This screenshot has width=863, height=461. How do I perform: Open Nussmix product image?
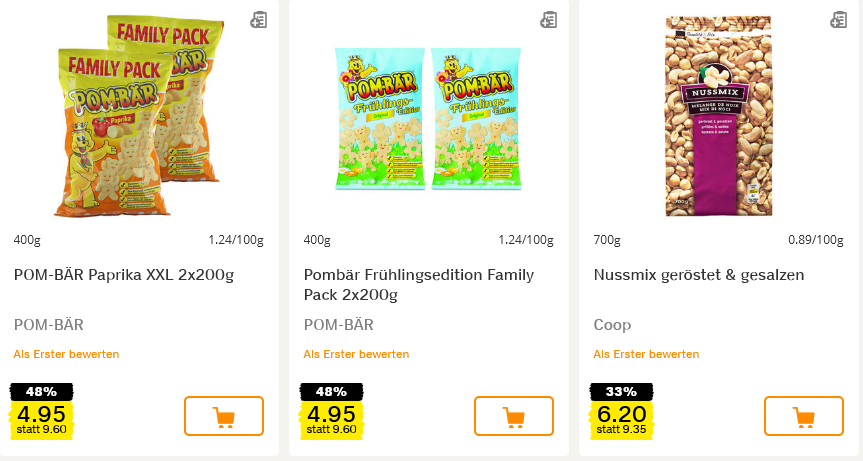point(720,115)
